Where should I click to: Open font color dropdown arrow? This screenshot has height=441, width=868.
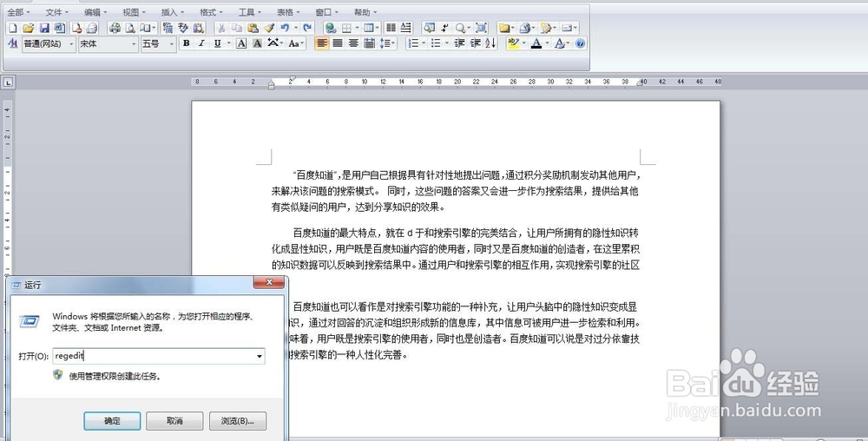547,43
